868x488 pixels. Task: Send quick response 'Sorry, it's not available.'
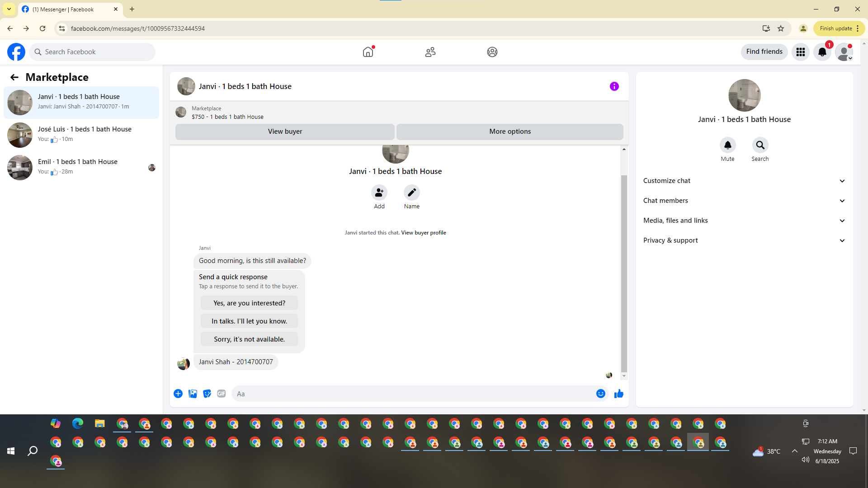[250, 339]
